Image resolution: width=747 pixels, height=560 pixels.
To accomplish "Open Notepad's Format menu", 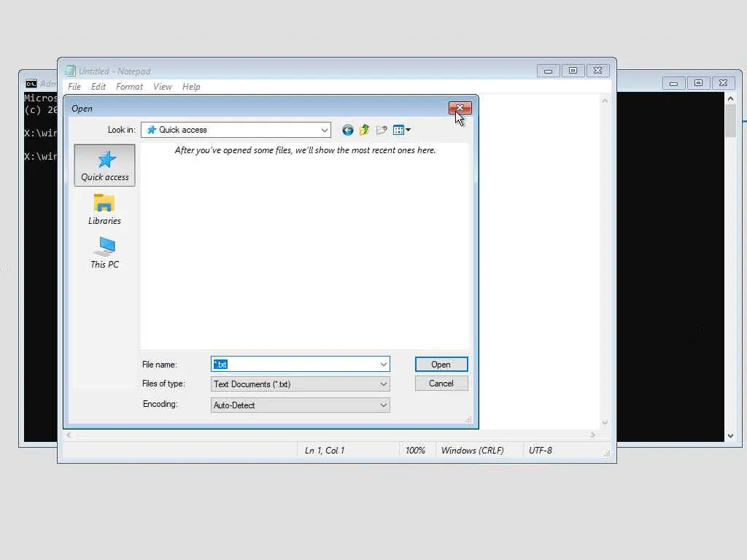I will pos(129,87).
